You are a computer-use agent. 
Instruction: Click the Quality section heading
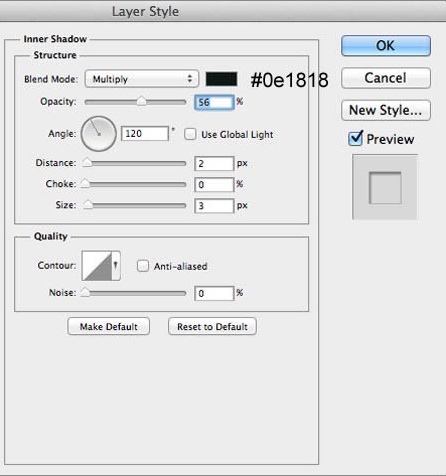coord(51,236)
